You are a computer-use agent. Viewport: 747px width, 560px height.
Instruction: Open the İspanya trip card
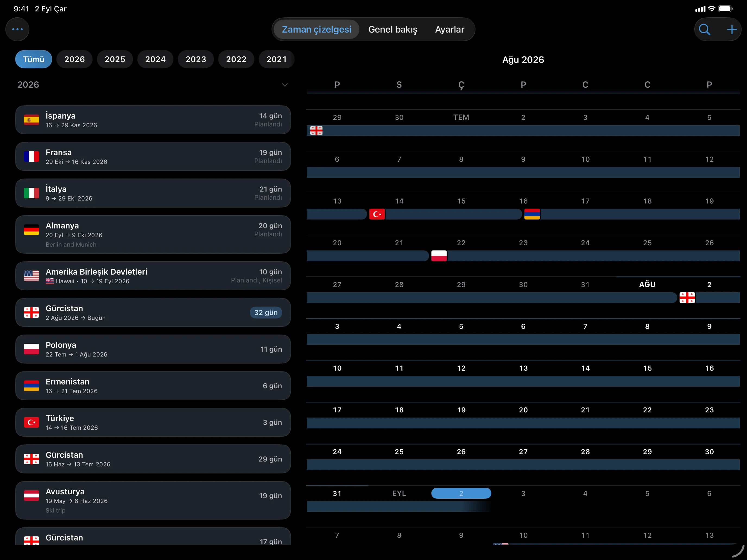coord(153,120)
